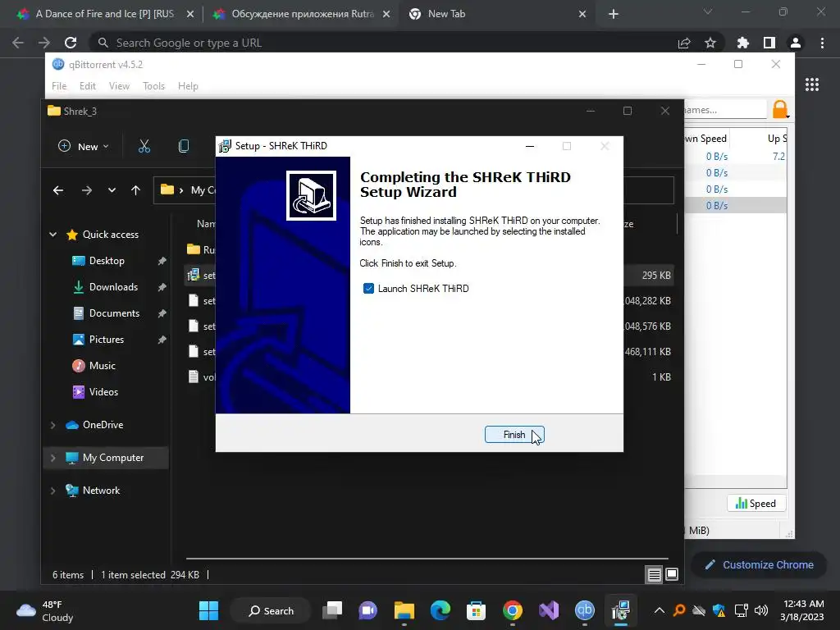Click the Cut scissors icon in Explorer
Image resolution: width=840 pixels, height=630 pixels.
(144, 146)
